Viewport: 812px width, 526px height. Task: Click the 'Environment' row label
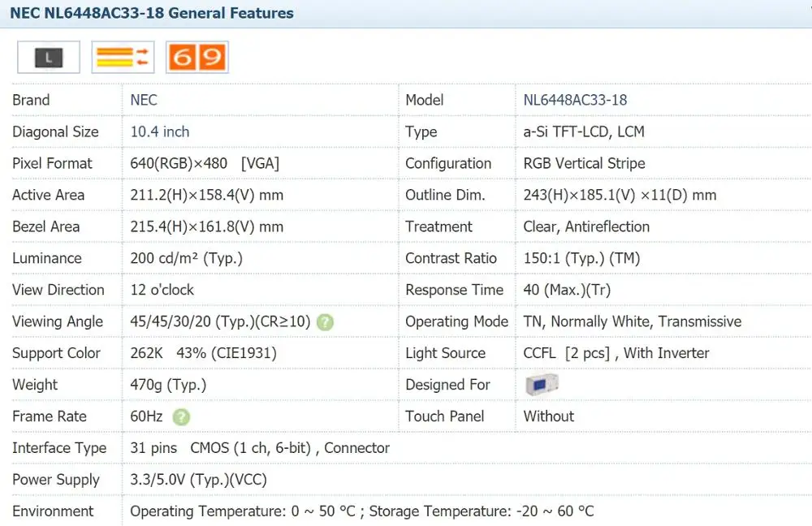[x=53, y=511]
